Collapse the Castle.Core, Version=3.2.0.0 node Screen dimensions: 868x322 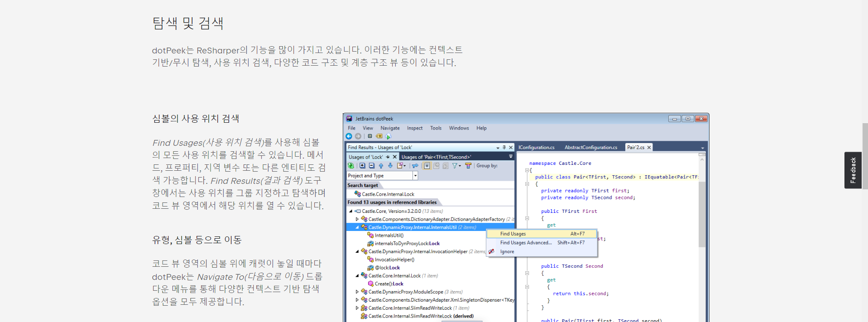350,211
